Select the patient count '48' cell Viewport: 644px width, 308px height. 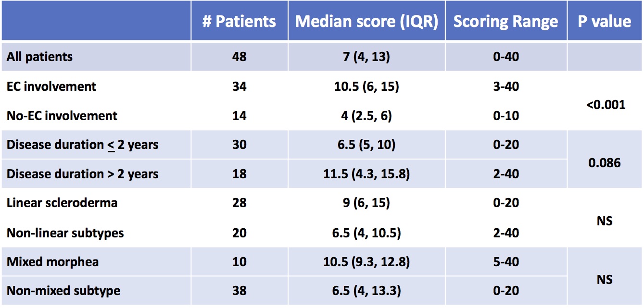[239, 57]
